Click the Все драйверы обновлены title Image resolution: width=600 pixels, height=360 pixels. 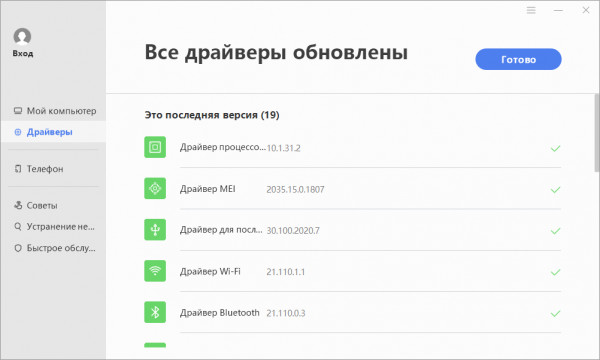coord(276,52)
